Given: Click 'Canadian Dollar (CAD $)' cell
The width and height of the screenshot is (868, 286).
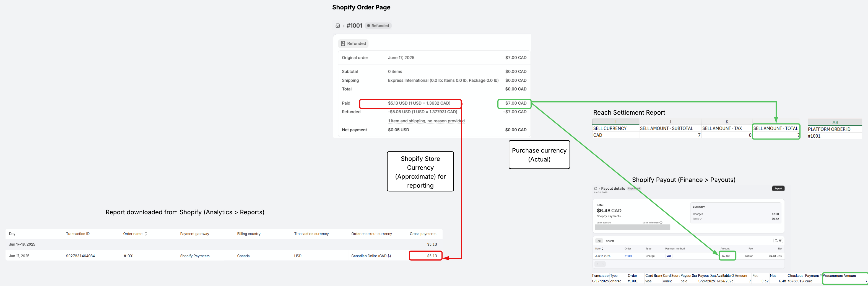Looking at the screenshot, I should pyautogui.click(x=371, y=256).
